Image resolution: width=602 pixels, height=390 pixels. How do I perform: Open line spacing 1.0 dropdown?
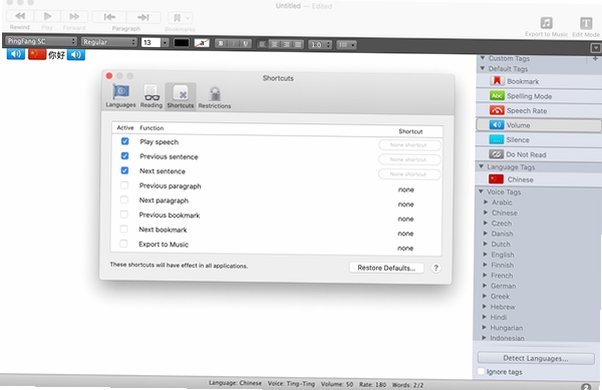coord(320,45)
